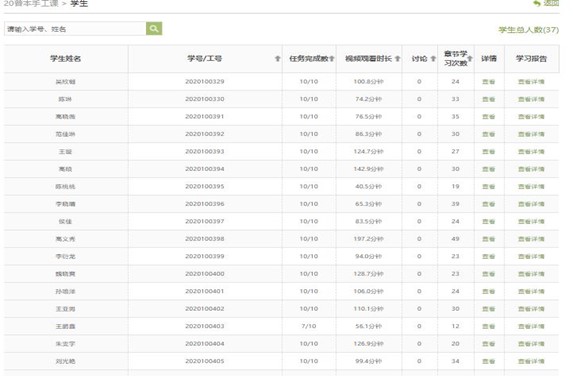Viewport: 573px width, 376px height.
Task: Sort by discussion column arrow
Action: (x=433, y=58)
